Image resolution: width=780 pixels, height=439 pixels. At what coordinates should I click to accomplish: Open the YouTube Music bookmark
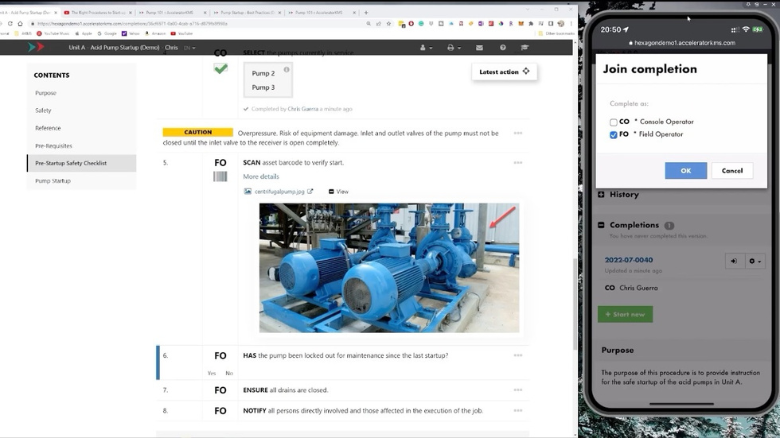point(53,33)
